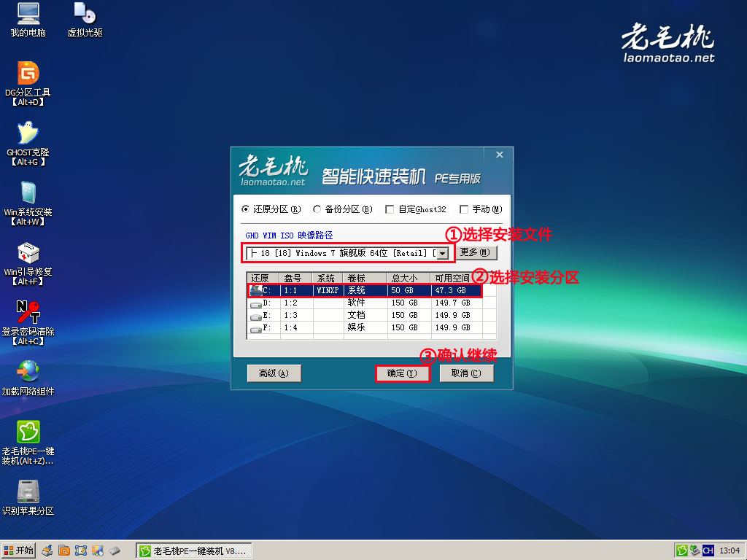The image size is (747, 560).
Task: Click the 总大小 column header
Action: [409, 278]
